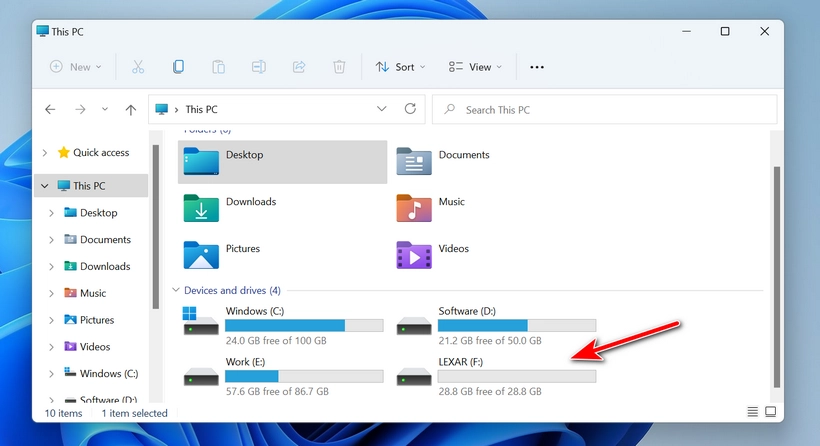Image resolution: width=820 pixels, height=446 pixels.
Task: Select the Software (D:) drive icon
Action: [414, 326]
